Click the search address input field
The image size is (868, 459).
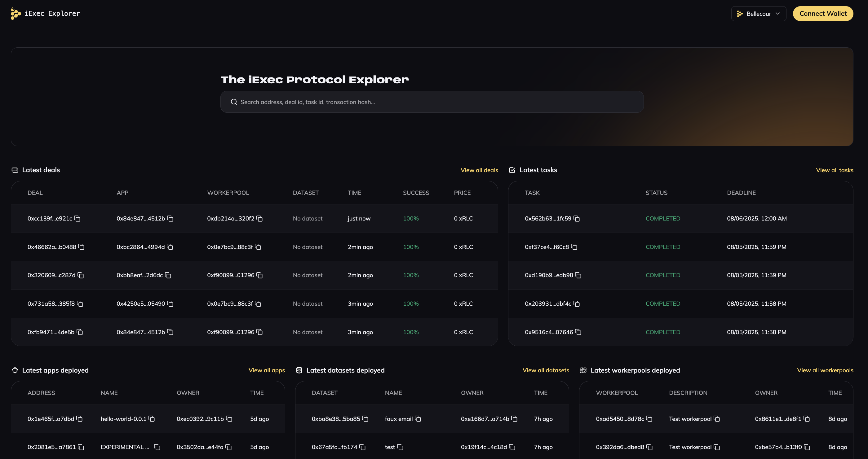click(x=431, y=101)
